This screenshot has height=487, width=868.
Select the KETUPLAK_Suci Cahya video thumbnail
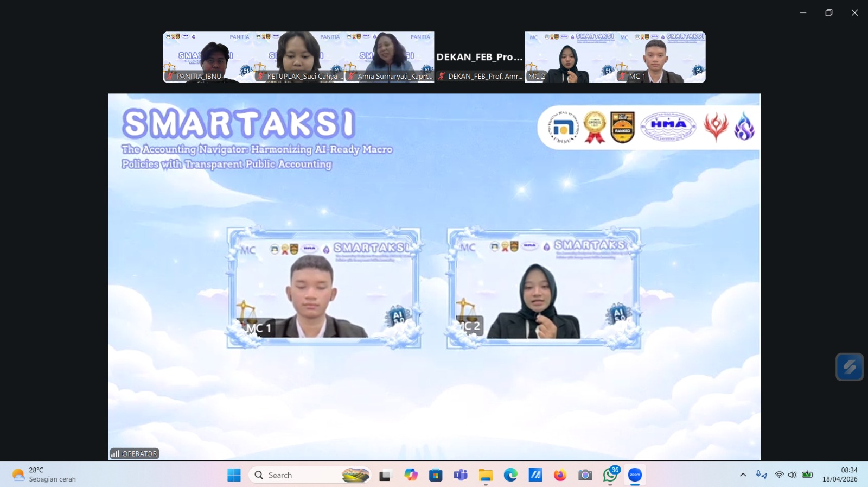point(298,57)
